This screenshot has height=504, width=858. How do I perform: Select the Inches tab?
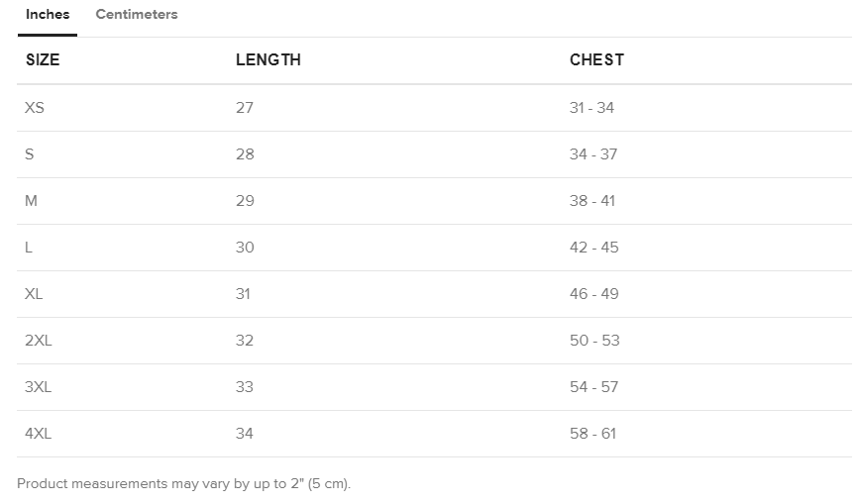point(48,15)
